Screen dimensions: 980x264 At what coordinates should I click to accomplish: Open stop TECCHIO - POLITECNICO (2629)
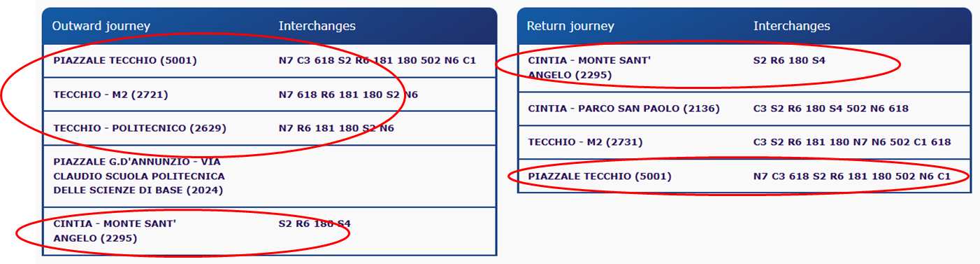point(140,128)
